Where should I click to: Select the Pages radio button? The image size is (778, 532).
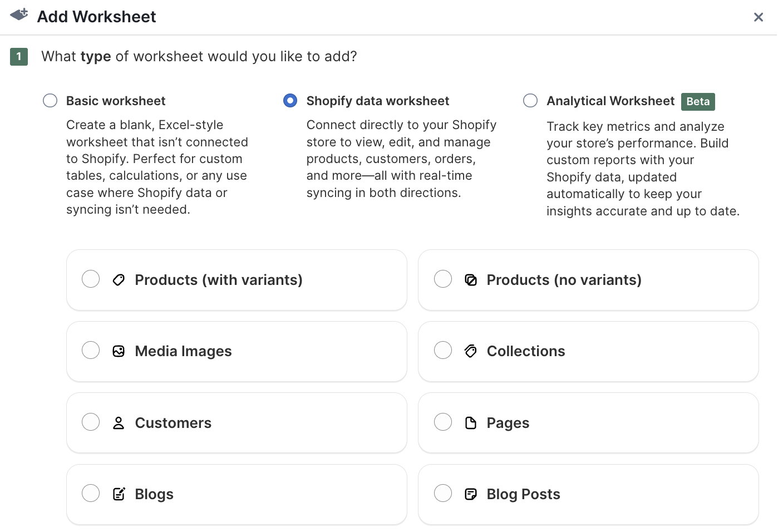click(x=443, y=422)
